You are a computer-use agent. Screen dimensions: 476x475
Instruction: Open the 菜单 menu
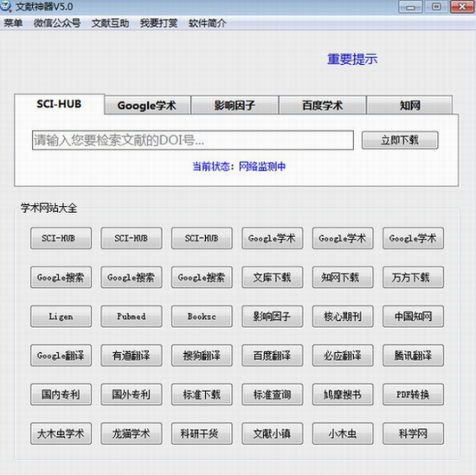13,23
